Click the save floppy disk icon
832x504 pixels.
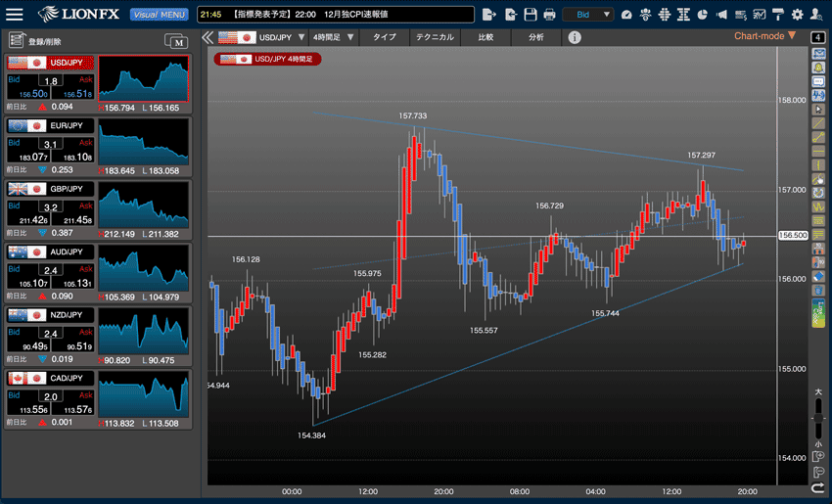(531, 15)
